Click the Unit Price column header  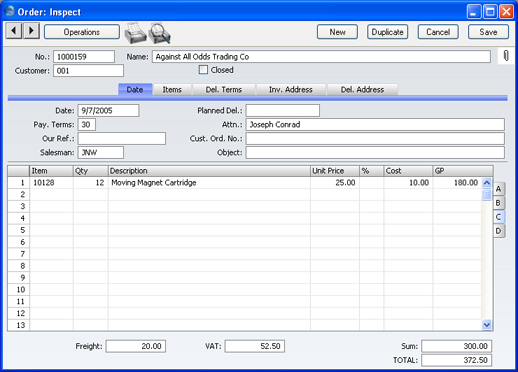(335, 171)
